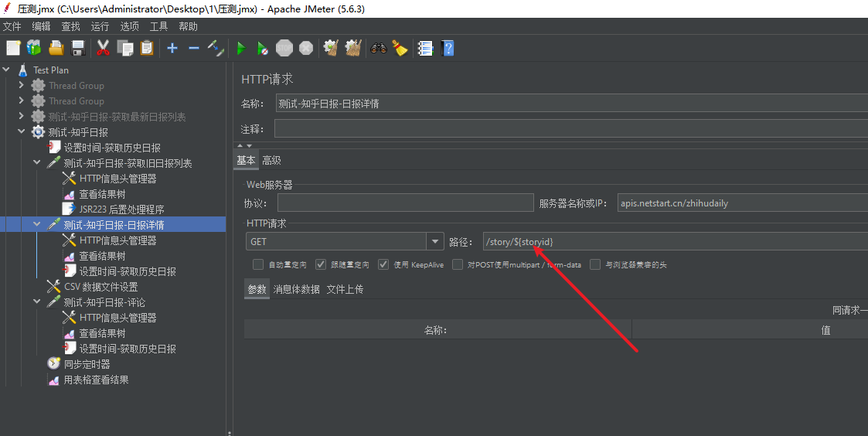The image size is (868, 436).
Task: Click the Cut scissors icon
Action: [103, 48]
